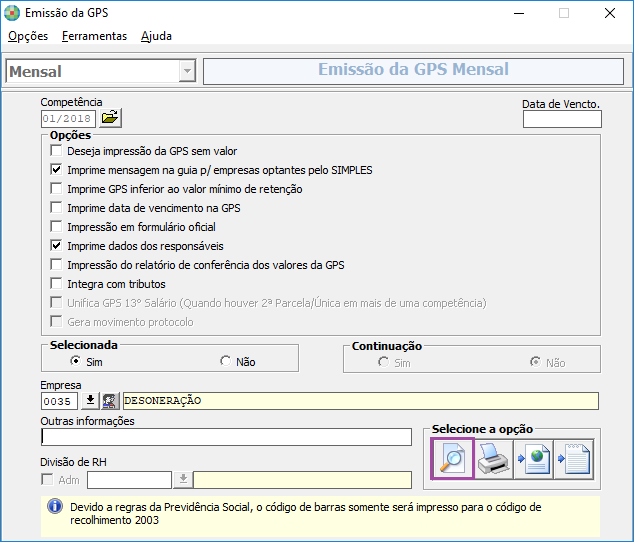This screenshot has width=634, height=542.
Task: Minimize the Emissão da GPS window
Action: [519, 13]
